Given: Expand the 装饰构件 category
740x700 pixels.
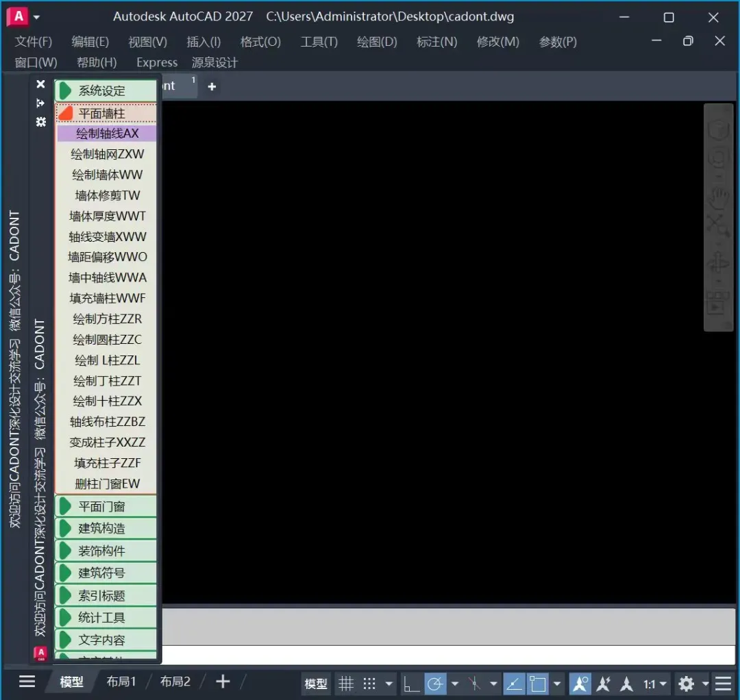Looking at the screenshot, I should (106, 551).
